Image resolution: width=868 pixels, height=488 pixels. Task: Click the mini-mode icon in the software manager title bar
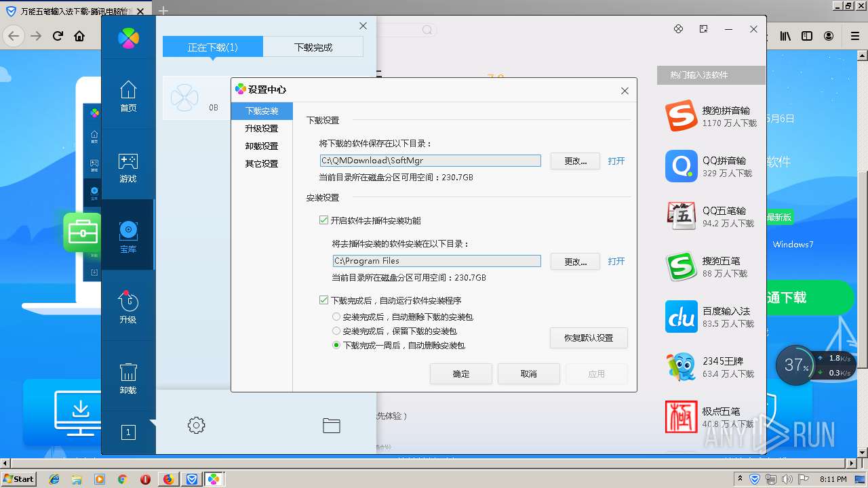click(703, 29)
